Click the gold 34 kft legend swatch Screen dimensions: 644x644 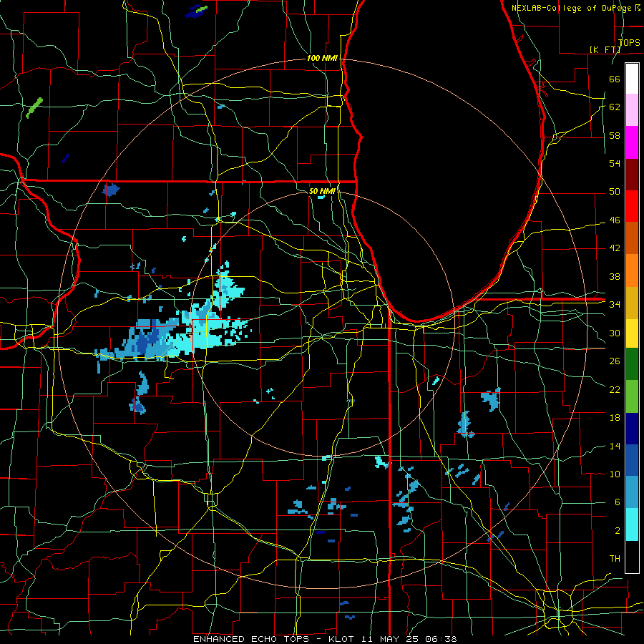tap(632, 303)
